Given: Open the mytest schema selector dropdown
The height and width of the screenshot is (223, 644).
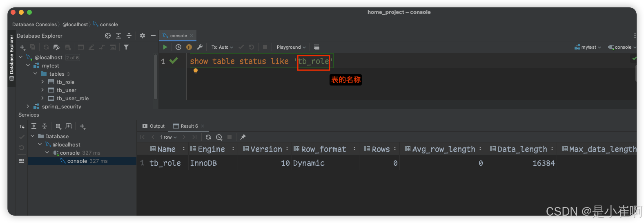Looking at the screenshot, I should (x=588, y=47).
